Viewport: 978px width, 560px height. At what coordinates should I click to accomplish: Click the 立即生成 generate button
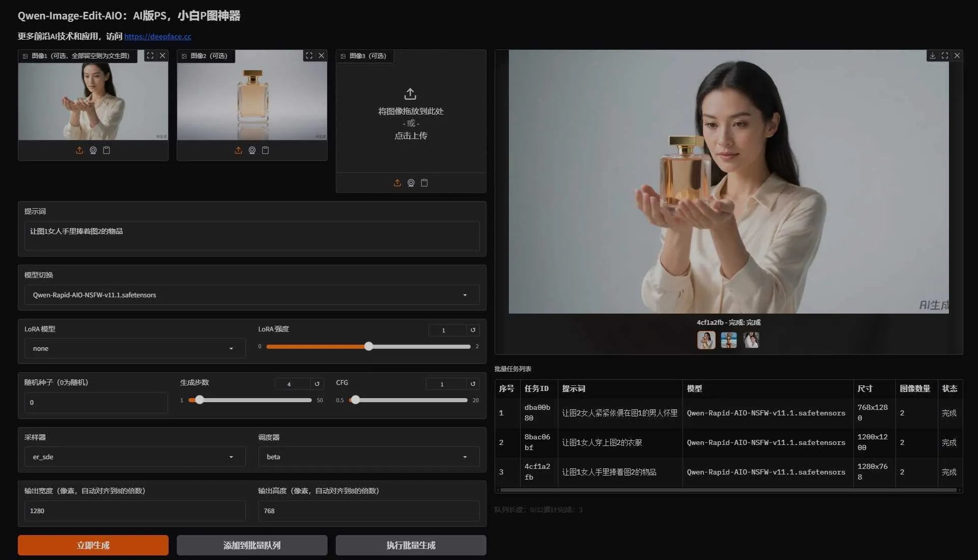coord(92,545)
